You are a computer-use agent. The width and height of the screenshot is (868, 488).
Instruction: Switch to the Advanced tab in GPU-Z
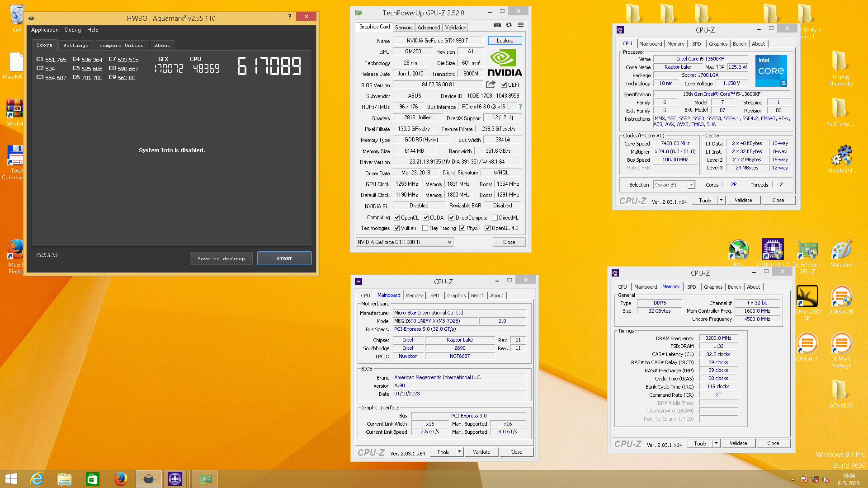coord(429,28)
